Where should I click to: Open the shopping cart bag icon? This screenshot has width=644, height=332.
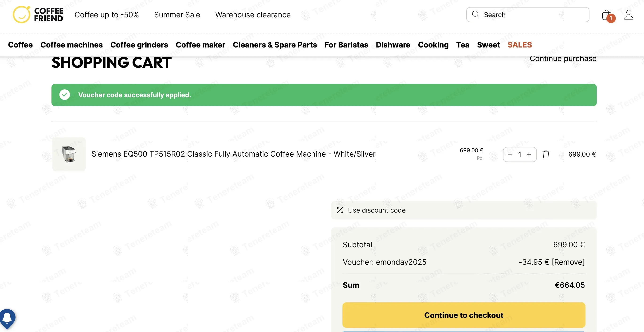(x=607, y=15)
